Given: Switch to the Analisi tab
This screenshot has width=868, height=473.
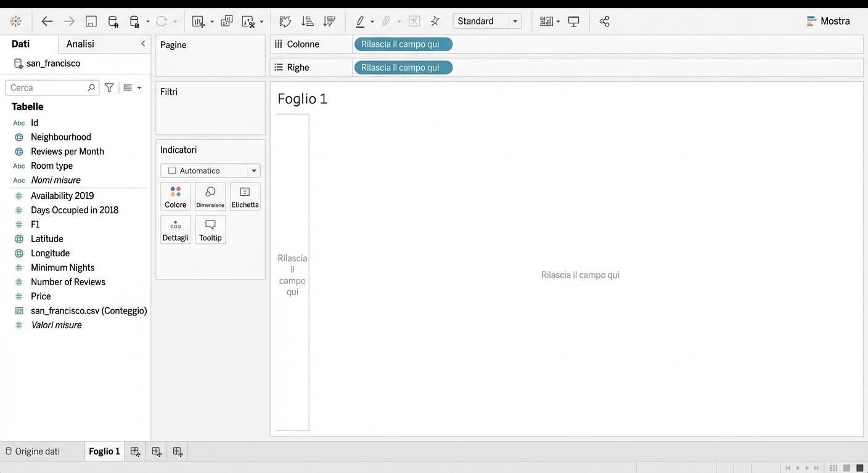Looking at the screenshot, I should coord(80,44).
